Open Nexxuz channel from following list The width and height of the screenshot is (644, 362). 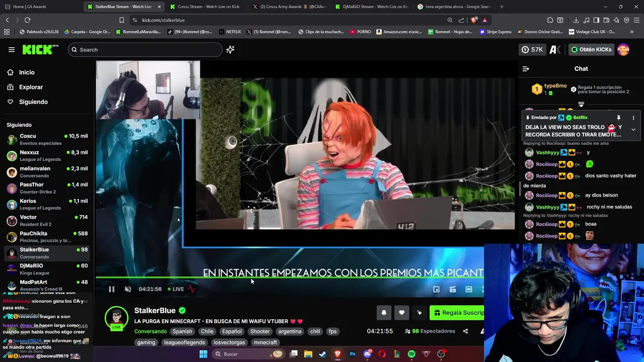(x=48, y=155)
